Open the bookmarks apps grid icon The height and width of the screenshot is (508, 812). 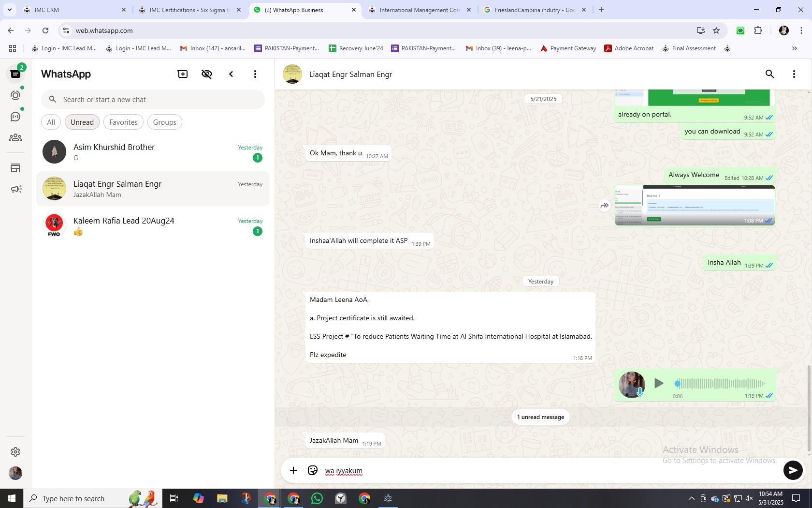[13, 48]
